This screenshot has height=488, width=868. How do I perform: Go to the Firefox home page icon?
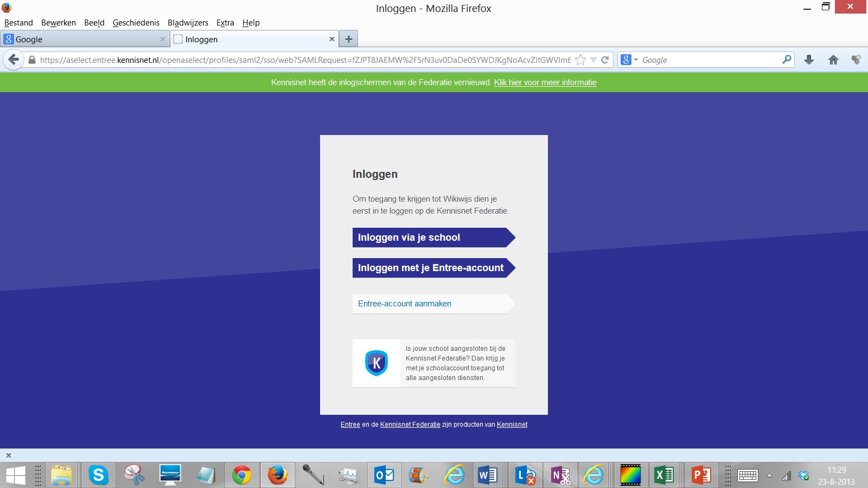point(833,60)
